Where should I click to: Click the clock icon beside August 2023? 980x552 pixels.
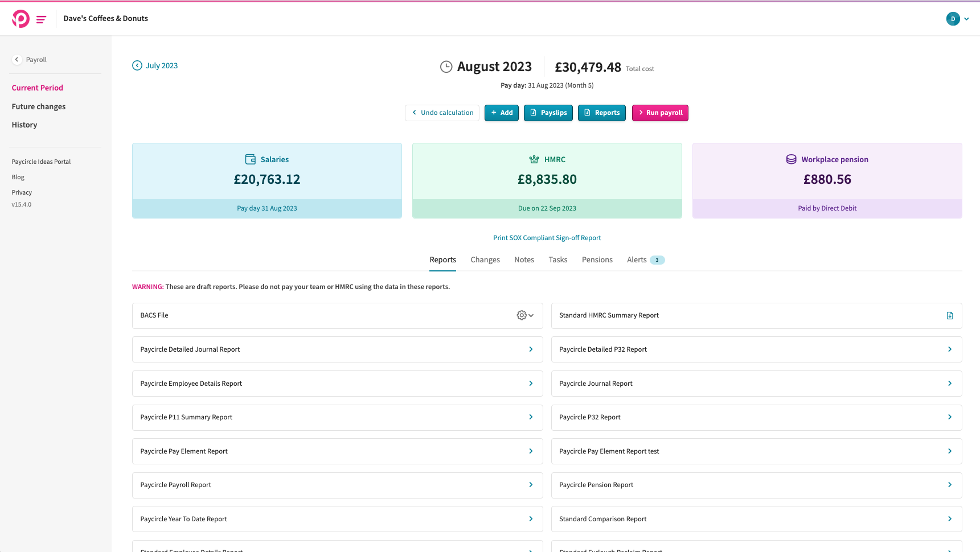tap(446, 67)
